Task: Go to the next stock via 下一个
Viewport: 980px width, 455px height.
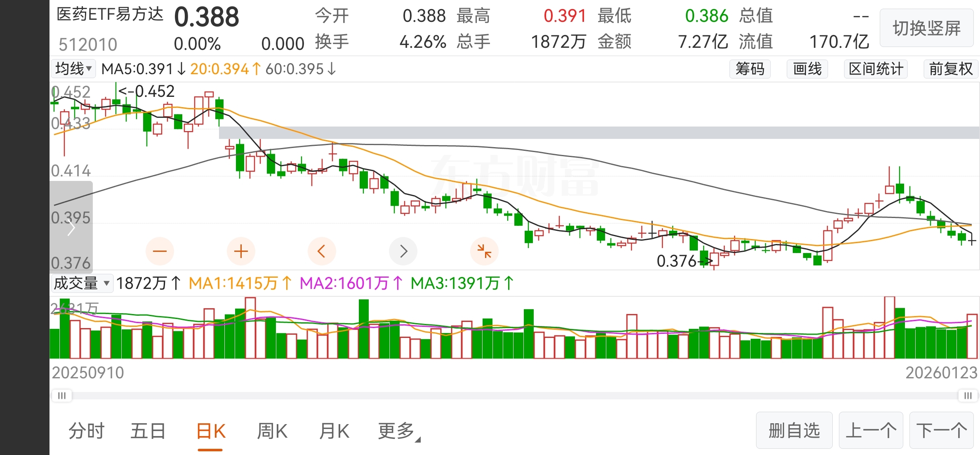Action: point(941,431)
